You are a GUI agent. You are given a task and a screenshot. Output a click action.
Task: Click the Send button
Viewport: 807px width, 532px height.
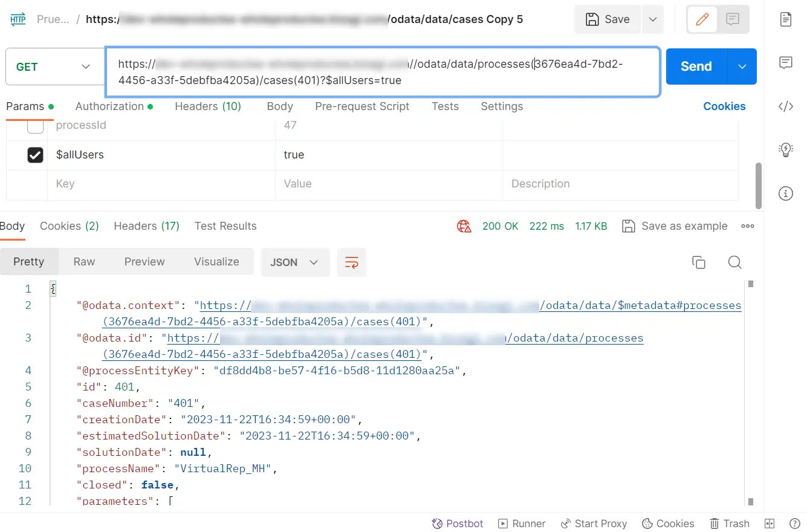[696, 66]
